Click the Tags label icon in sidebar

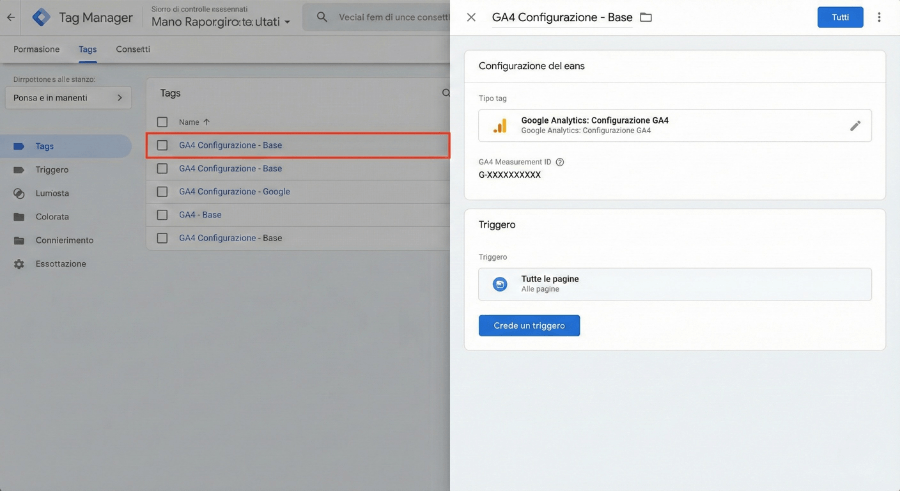pos(19,146)
